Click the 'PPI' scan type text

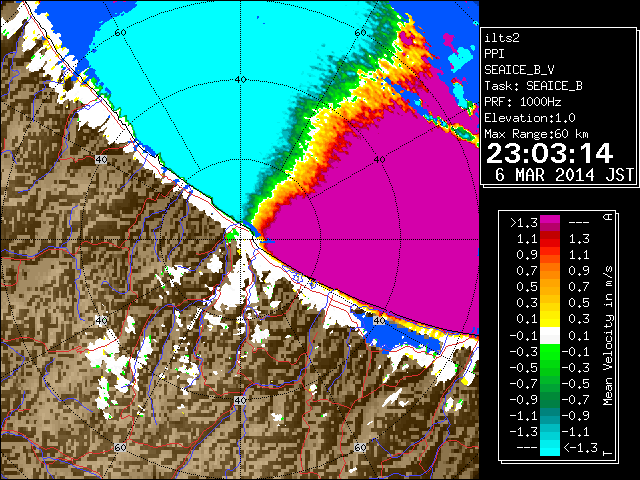[x=494, y=54]
